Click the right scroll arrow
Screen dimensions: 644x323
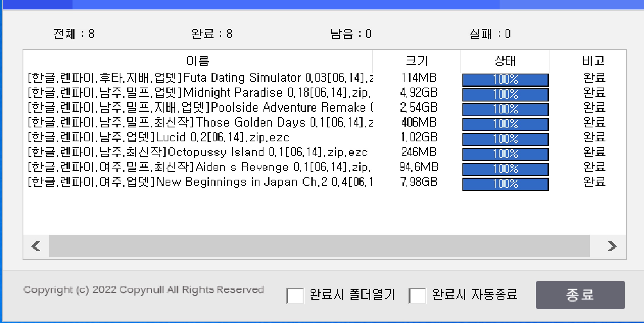pyautogui.click(x=612, y=246)
